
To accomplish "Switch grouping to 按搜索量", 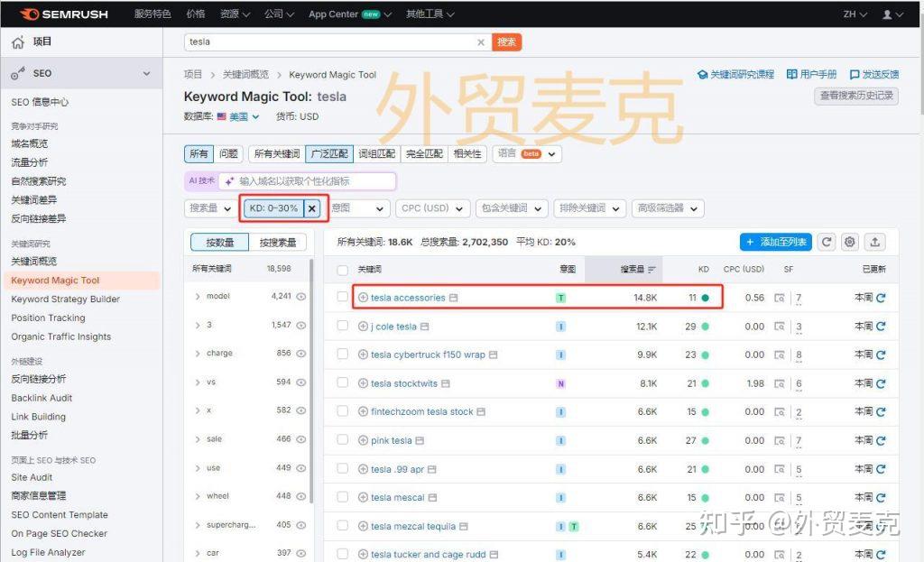I will coord(278,242).
